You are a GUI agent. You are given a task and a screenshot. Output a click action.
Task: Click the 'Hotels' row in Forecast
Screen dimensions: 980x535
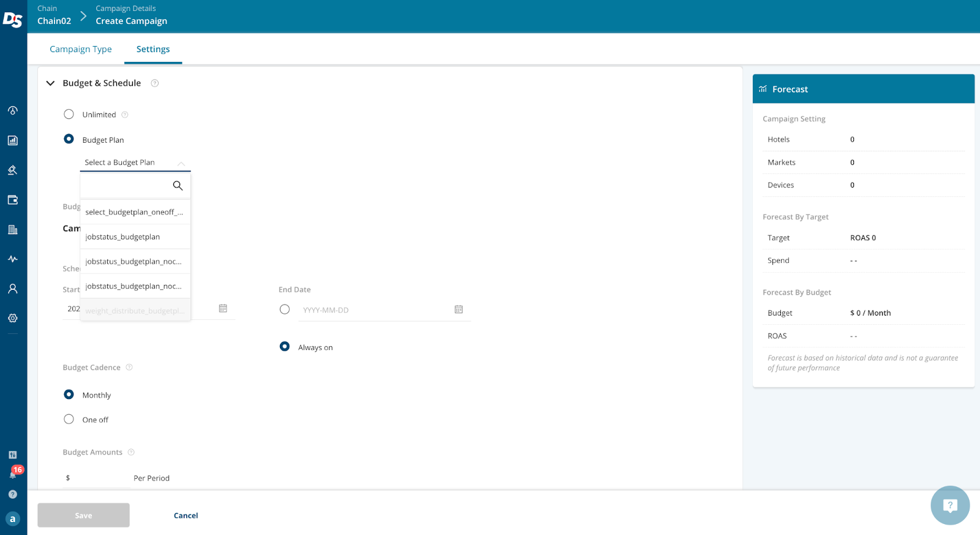click(864, 140)
